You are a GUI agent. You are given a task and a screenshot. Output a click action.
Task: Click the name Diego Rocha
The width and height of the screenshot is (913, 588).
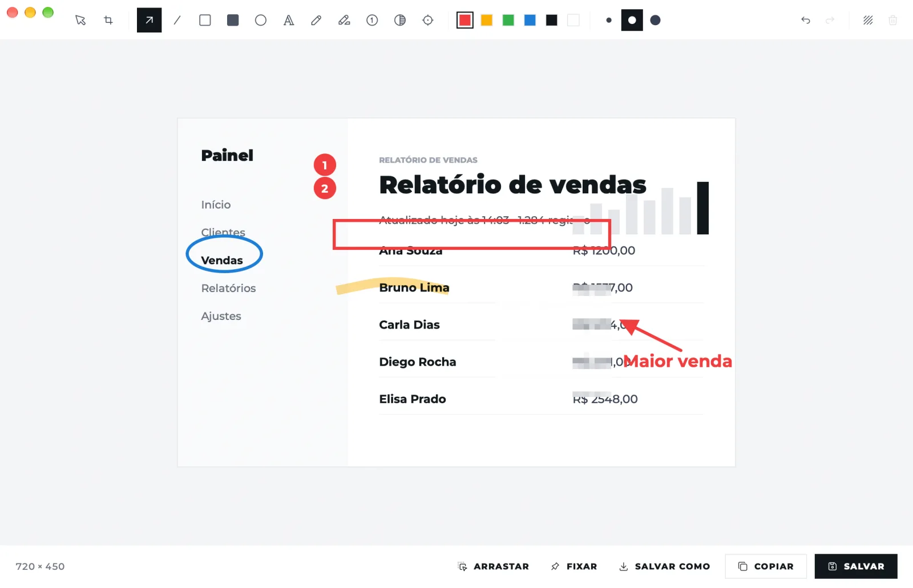(418, 362)
